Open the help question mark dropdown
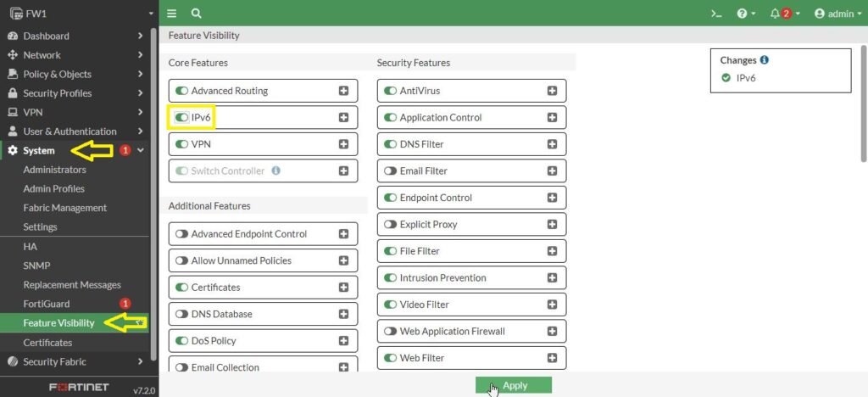Image resolution: width=868 pixels, height=397 pixels. [746, 14]
